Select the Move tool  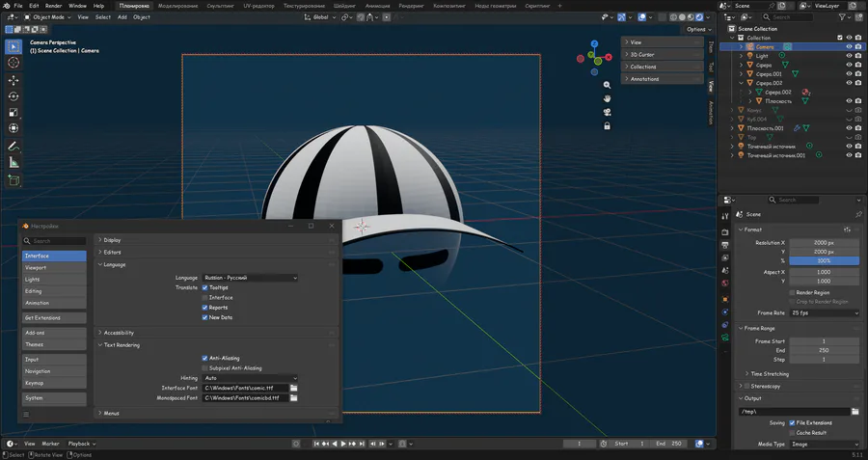(14, 80)
